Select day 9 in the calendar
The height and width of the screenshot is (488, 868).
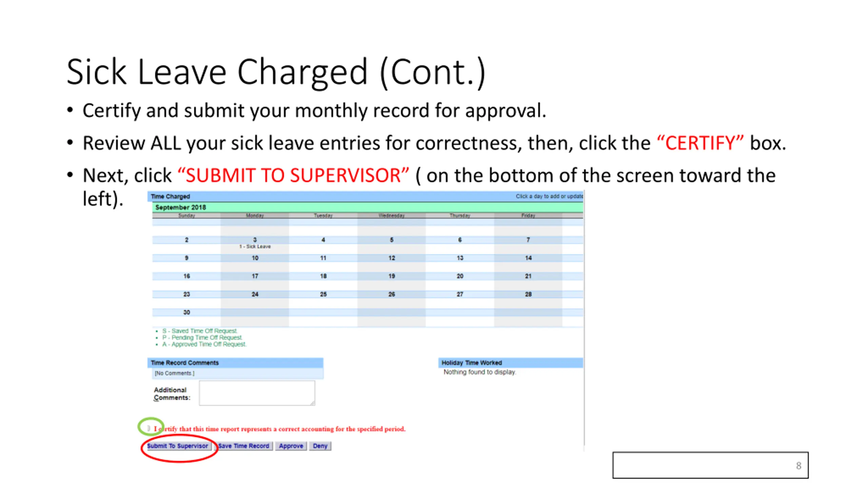click(186, 258)
